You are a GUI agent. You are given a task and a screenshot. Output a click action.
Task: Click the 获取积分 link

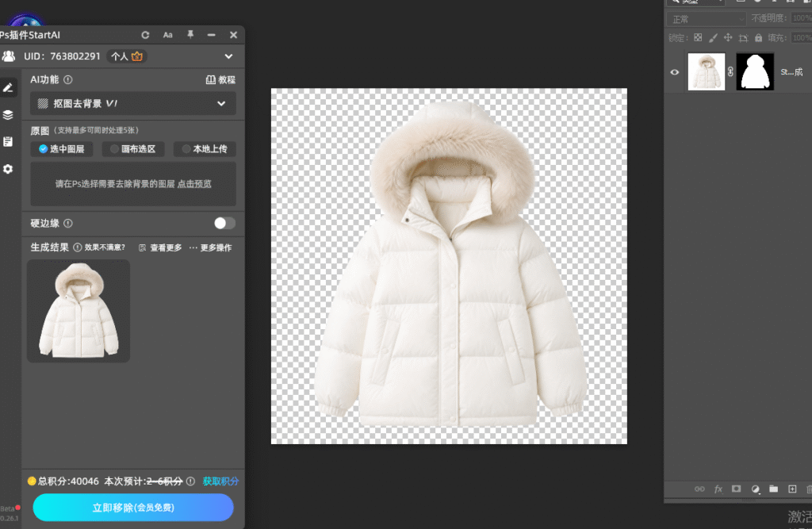pyautogui.click(x=220, y=481)
